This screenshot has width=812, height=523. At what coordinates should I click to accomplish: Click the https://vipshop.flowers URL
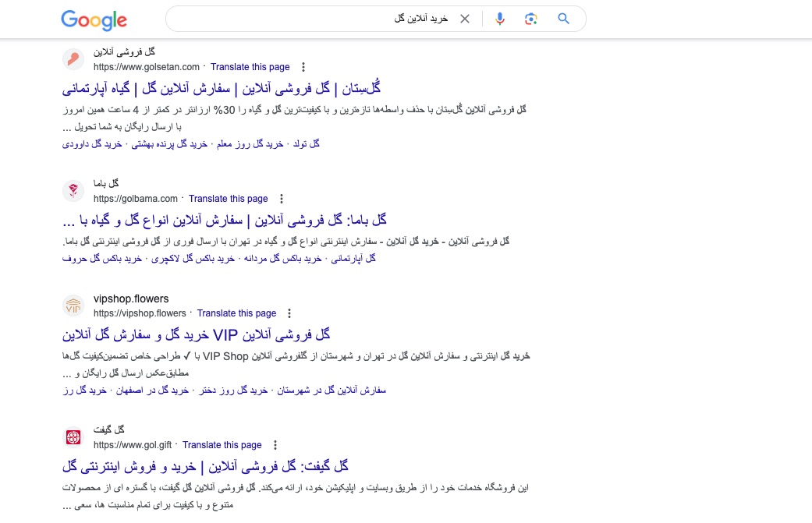tap(140, 313)
